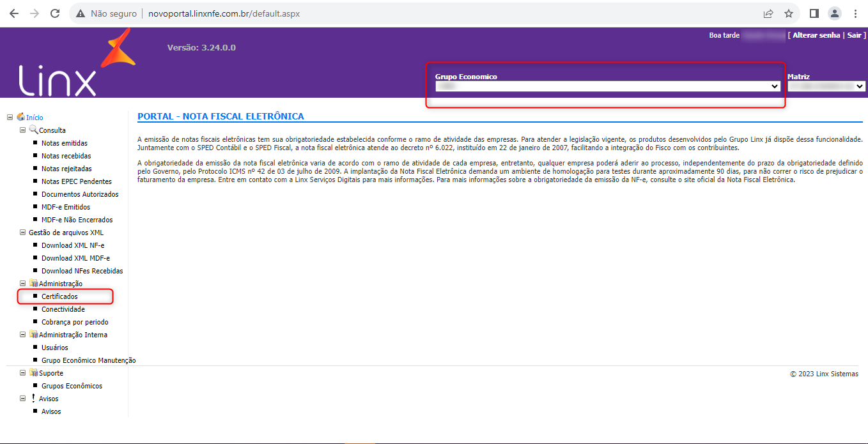Click the Administração Interna folder icon

[x=33, y=334]
